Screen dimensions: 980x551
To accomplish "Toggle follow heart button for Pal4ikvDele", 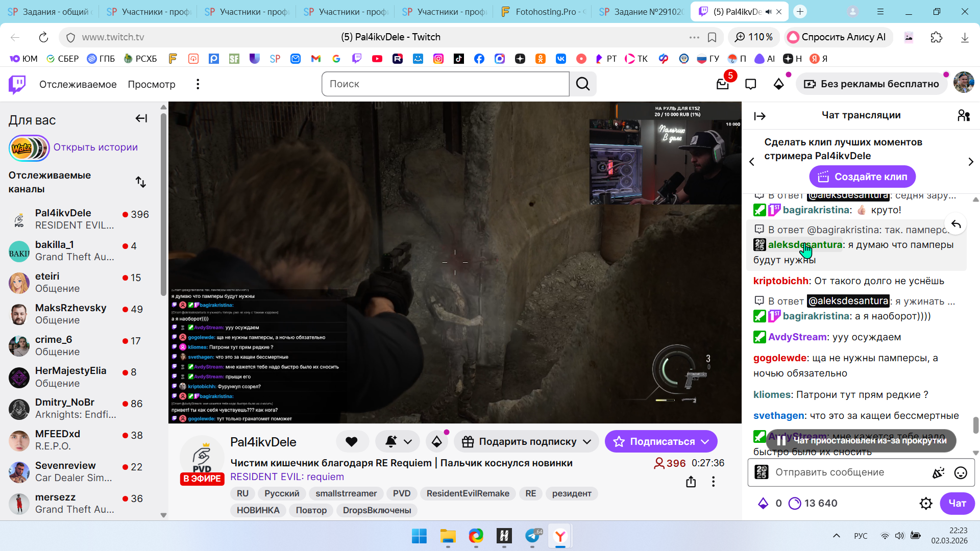I will (351, 442).
